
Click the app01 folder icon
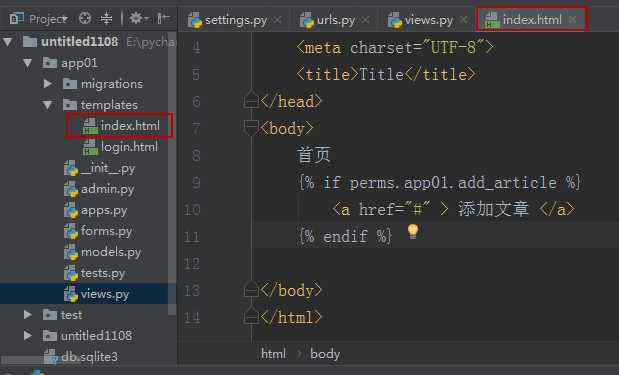click(x=50, y=63)
